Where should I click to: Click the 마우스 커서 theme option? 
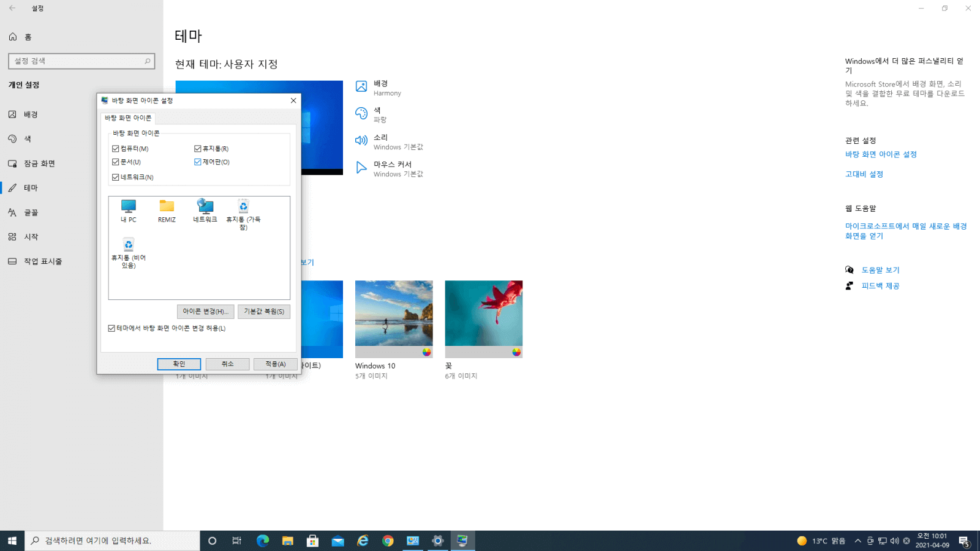pos(389,168)
